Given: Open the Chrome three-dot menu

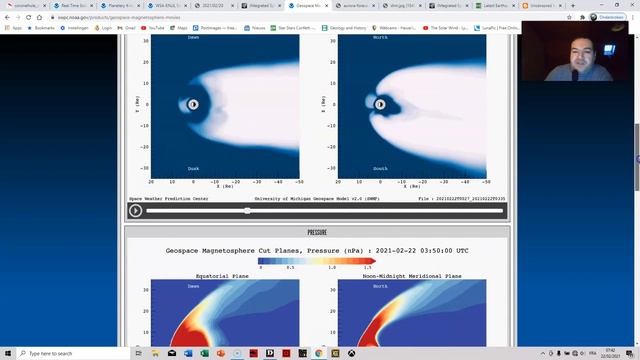Looking at the screenshot, I should click(633, 17).
